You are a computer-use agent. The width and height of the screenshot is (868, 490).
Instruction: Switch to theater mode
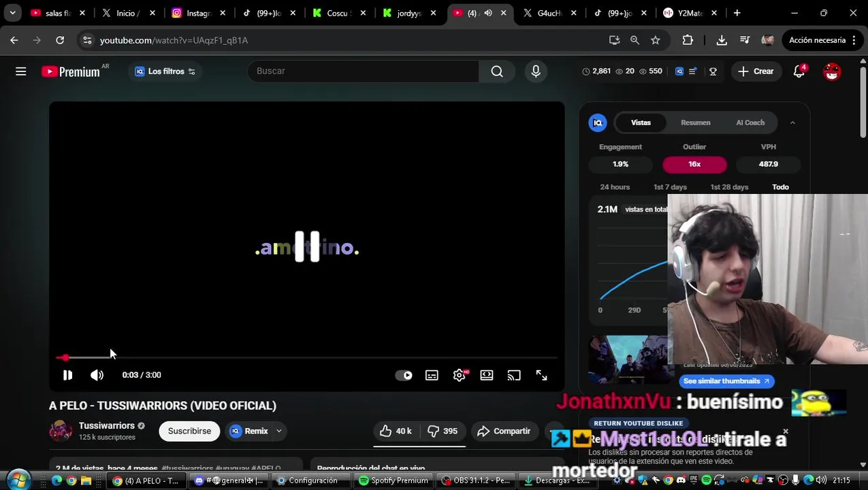[x=487, y=375]
